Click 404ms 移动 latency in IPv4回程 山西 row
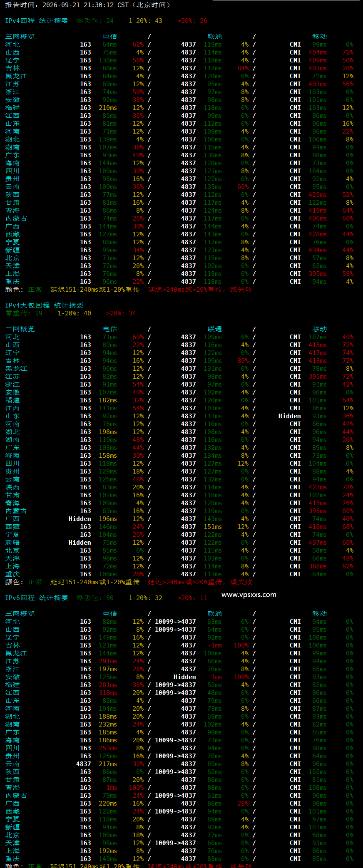The width and height of the screenshot is (363, 868). point(318,52)
